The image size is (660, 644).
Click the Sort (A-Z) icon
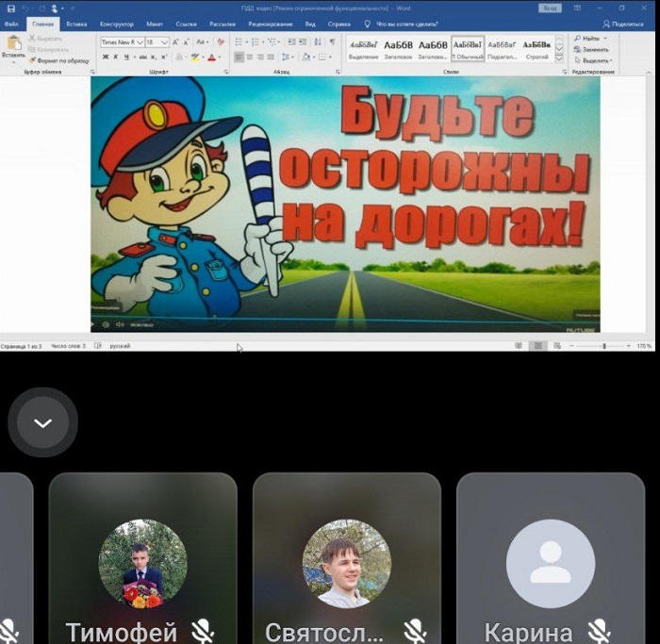coord(318,42)
